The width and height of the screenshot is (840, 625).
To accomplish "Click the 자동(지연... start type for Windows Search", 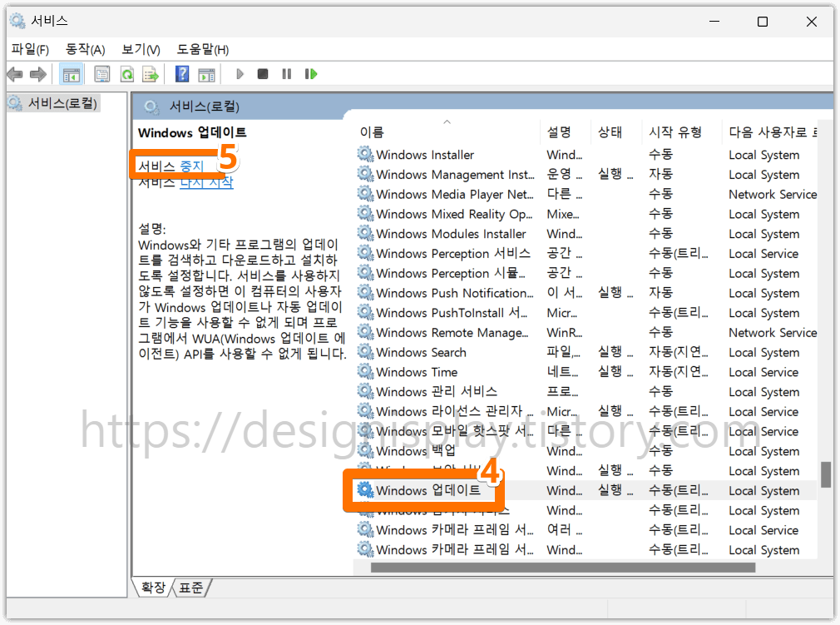I will pos(678,352).
